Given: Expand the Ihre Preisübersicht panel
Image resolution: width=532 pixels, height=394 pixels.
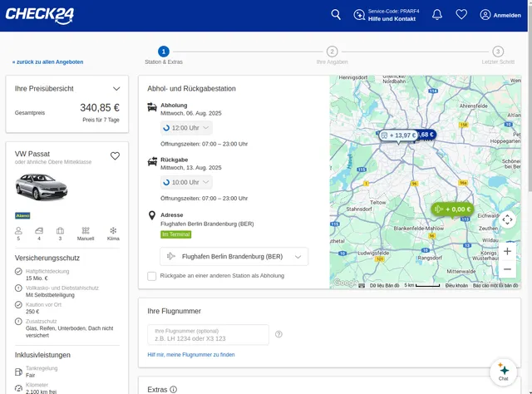Looking at the screenshot, I should (116, 89).
